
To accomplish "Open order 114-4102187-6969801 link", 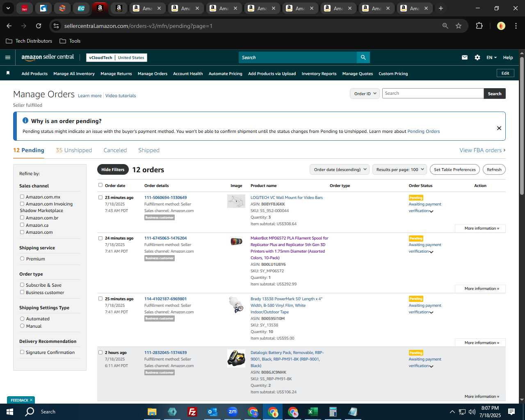I will pos(165,299).
